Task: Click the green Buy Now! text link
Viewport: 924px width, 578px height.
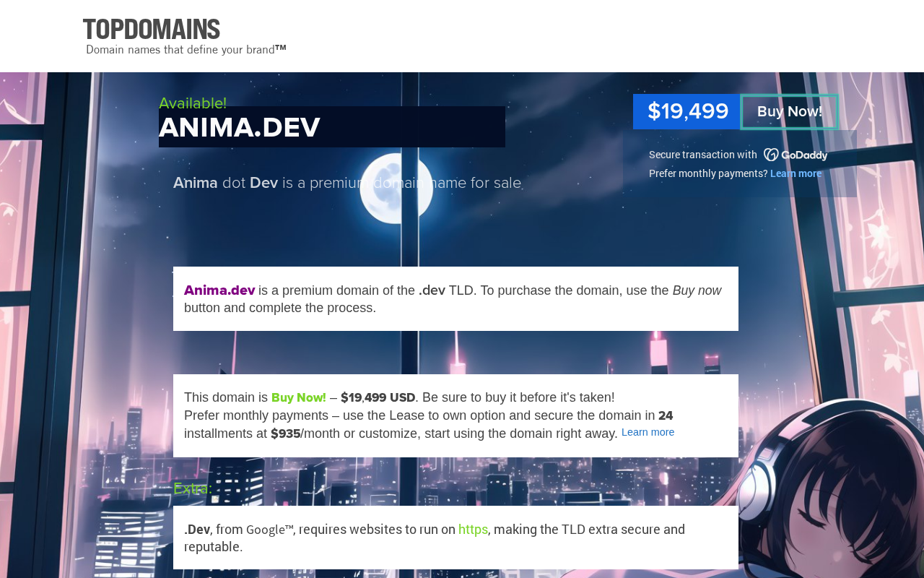Action: (299, 397)
